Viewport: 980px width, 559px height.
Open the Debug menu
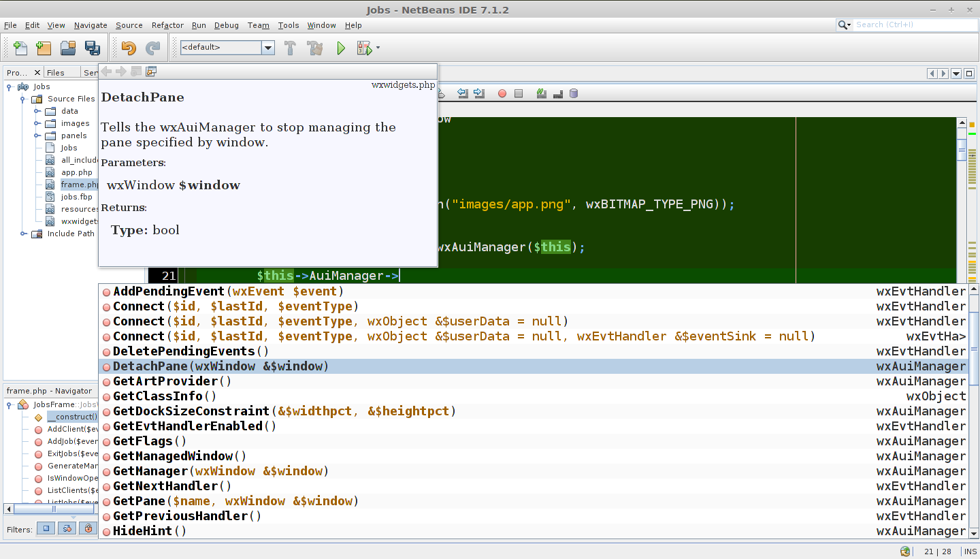[227, 25]
